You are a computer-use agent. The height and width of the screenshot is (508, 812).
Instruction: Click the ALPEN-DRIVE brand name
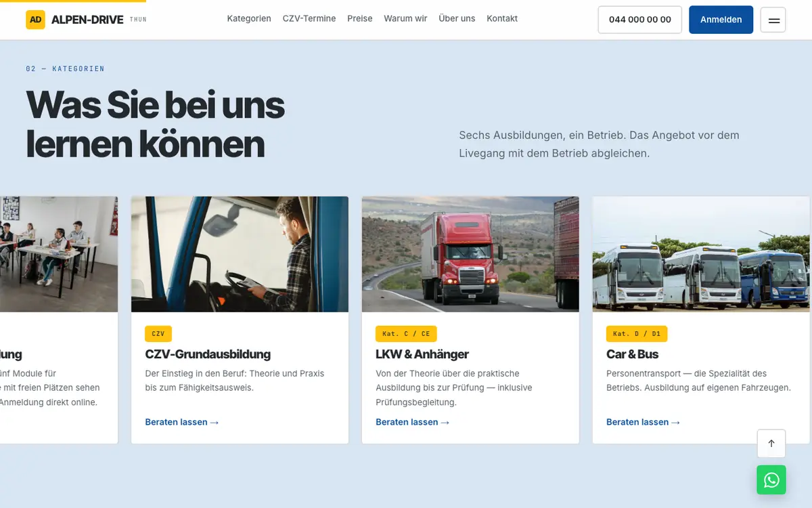(x=87, y=20)
